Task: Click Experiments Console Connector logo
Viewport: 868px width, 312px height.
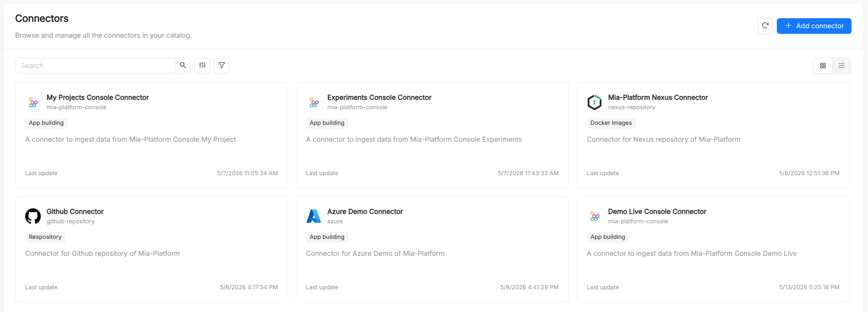Action: point(314,102)
